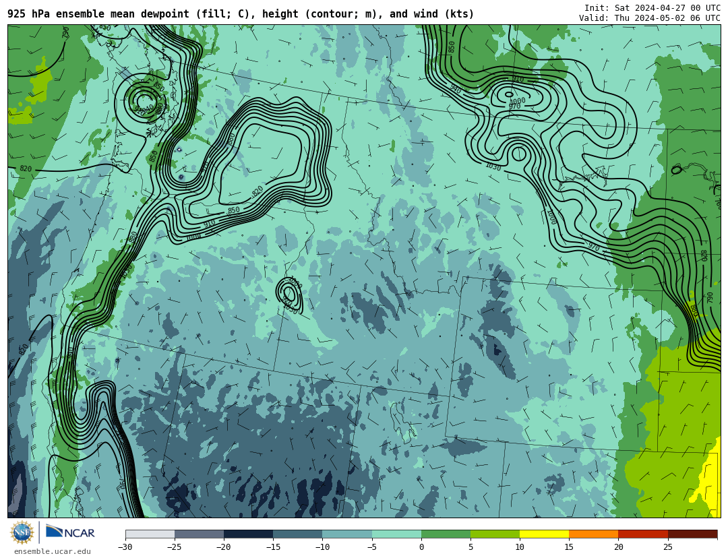The image size is (728, 560).
Task: Click the 10 to 15 yellow swatch
Action: pyautogui.click(x=544, y=534)
